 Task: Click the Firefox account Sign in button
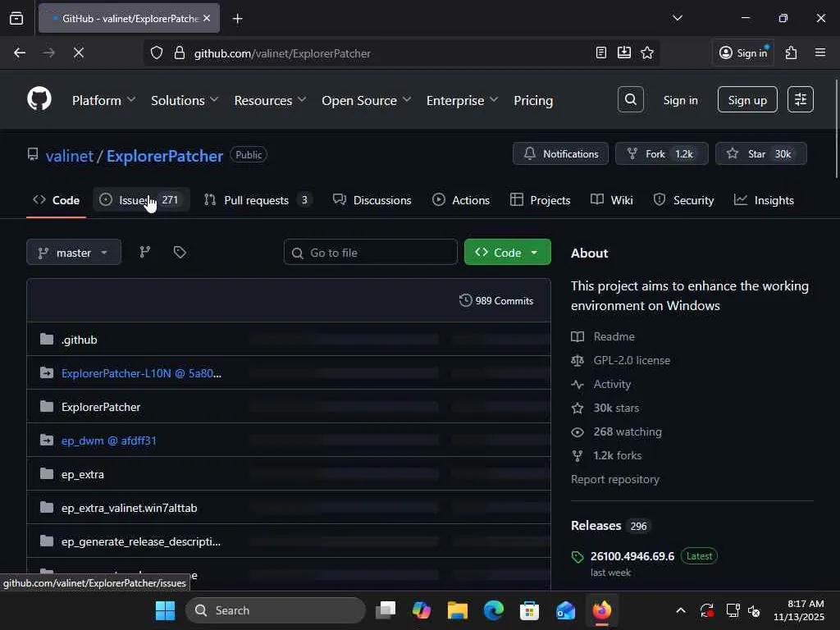[x=743, y=52]
